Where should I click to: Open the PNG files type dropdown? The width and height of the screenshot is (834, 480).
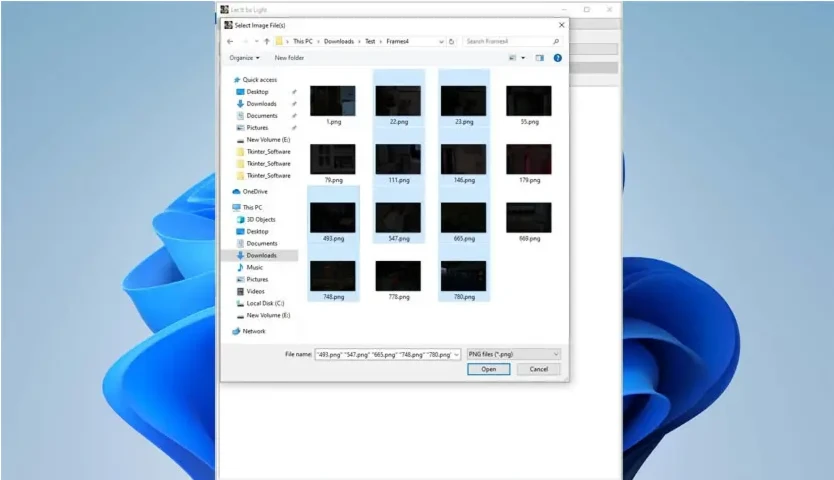point(514,354)
